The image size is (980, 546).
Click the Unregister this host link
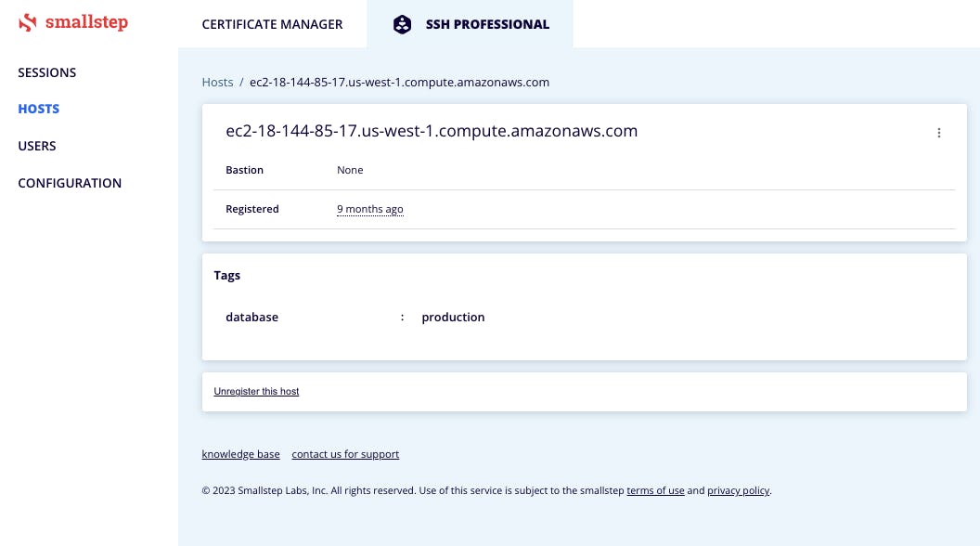[x=256, y=392]
